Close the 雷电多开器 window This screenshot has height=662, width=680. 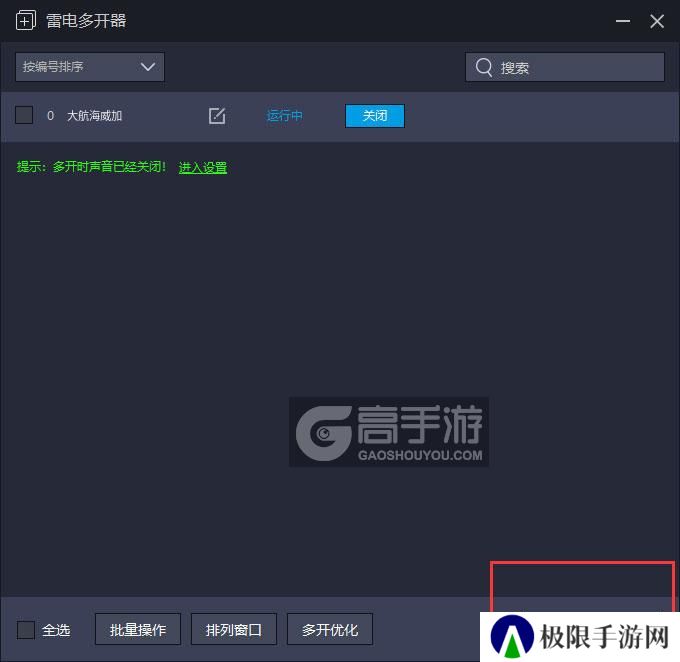[x=657, y=21]
